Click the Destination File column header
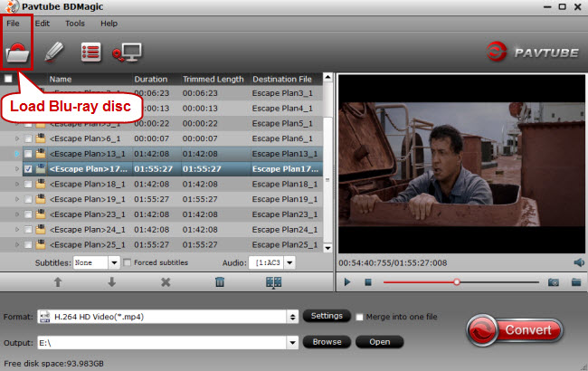 click(282, 79)
